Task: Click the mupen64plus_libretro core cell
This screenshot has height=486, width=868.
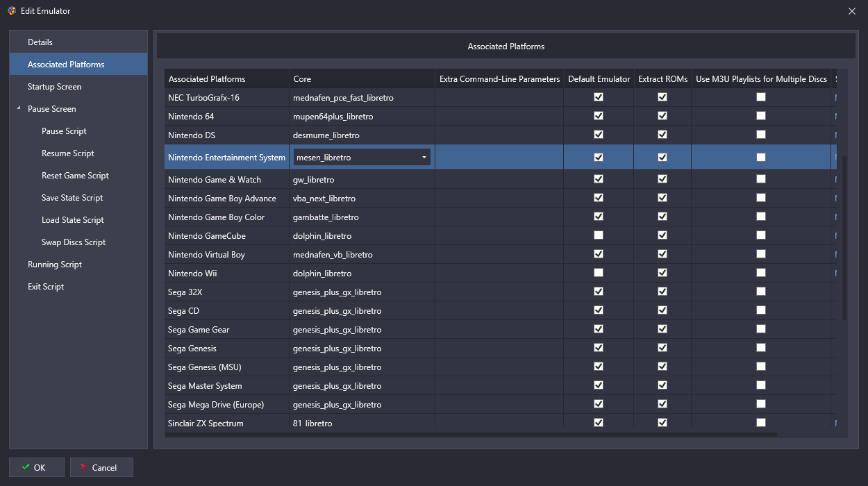Action: coord(362,116)
